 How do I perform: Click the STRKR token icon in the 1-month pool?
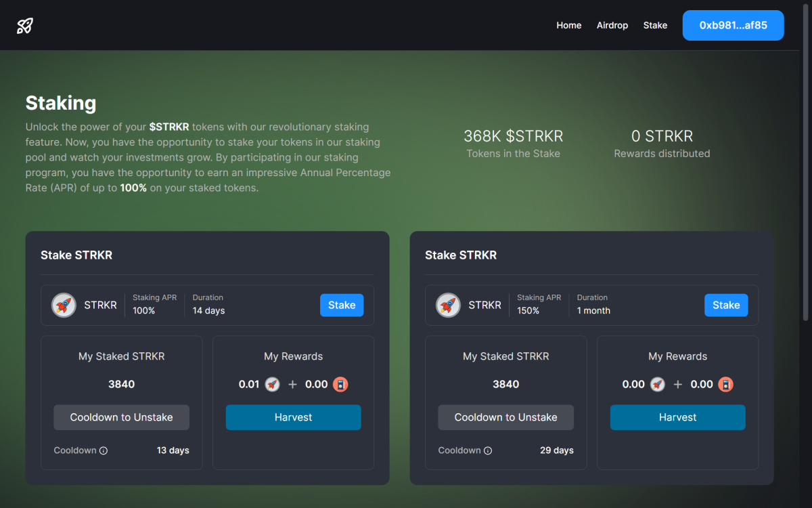(x=448, y=305)
